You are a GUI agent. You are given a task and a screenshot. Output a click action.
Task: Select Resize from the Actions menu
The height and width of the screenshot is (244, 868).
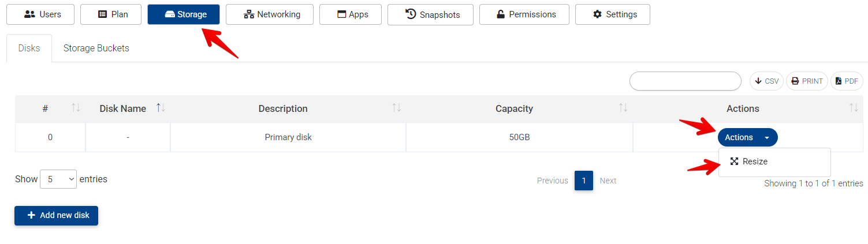point(755,162)
